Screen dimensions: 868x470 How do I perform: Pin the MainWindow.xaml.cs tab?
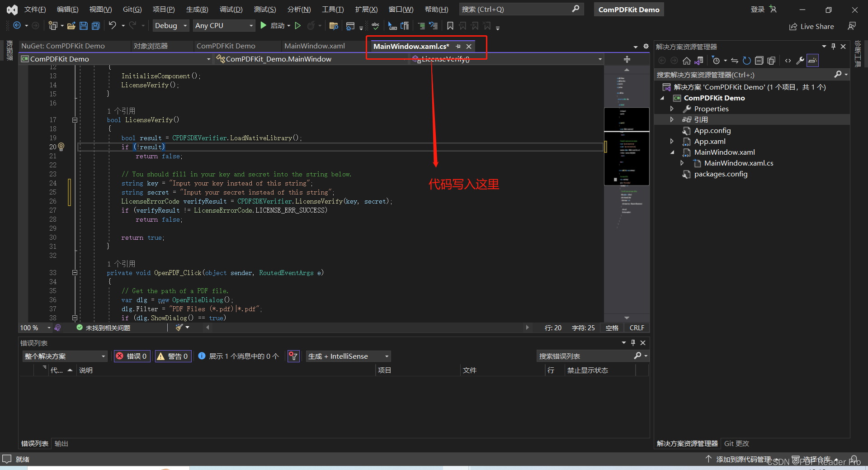click(458, 46)
